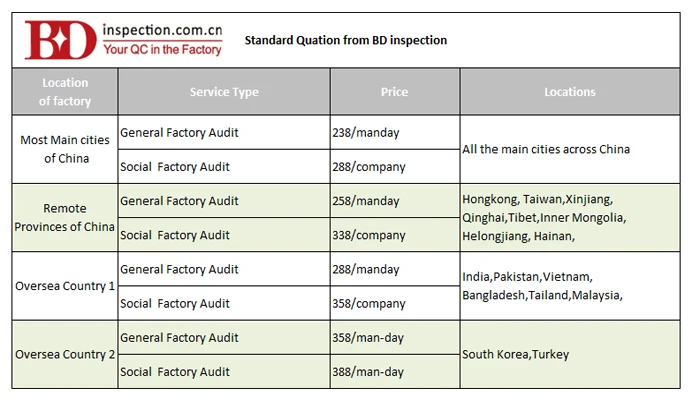The height and width of the screenshot is (400, 700).
Task: Select 'All the main cities across China' cell
Action: tap(546, 149)
